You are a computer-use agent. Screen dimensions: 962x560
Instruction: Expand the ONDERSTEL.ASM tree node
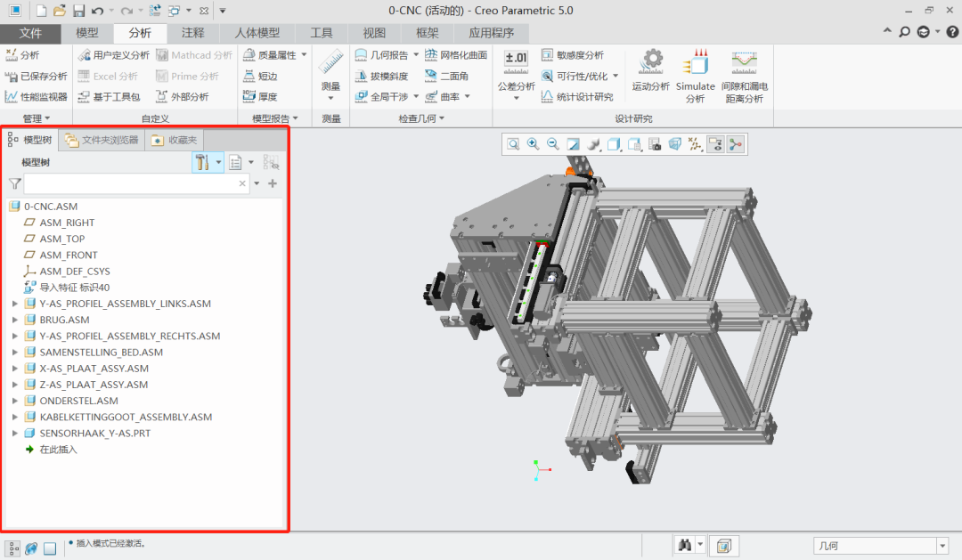pos(14,401)
